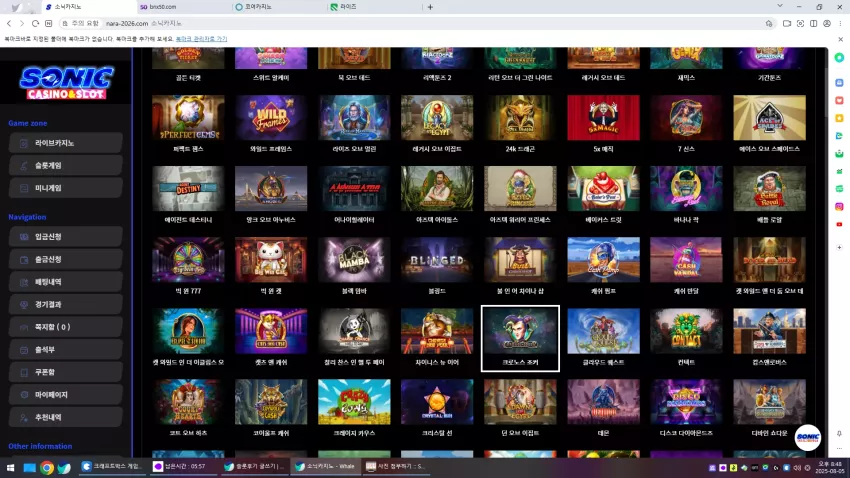Click the plus icon in the browser side panel
850x478 pixels.
click(x=839, y=247)
